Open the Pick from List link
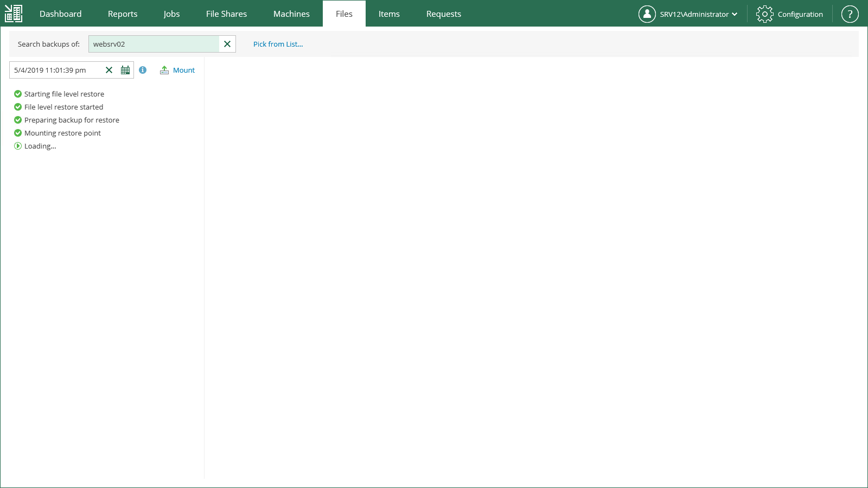 (278, 44)
